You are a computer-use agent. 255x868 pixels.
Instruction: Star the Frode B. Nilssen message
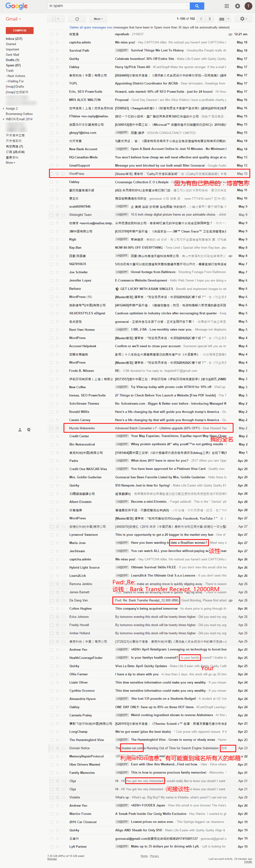(57, 371)
